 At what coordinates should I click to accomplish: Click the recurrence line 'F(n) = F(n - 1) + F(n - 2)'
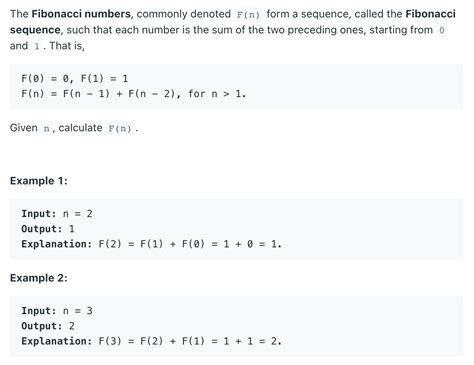[x=98, y=94]
